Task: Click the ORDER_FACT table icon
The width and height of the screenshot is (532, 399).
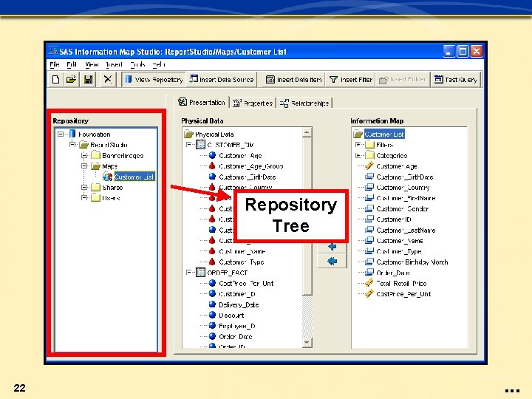Action: (x=200, y=273)
